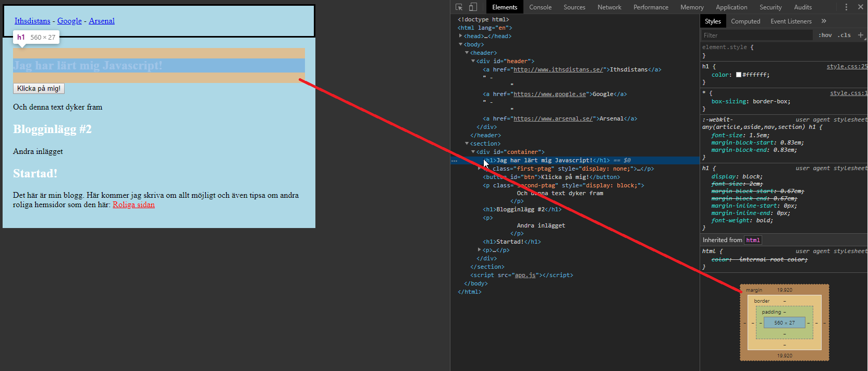Open style.css:1 source link
Viewport: 868px width, 371px height.
tap(849, 93)
